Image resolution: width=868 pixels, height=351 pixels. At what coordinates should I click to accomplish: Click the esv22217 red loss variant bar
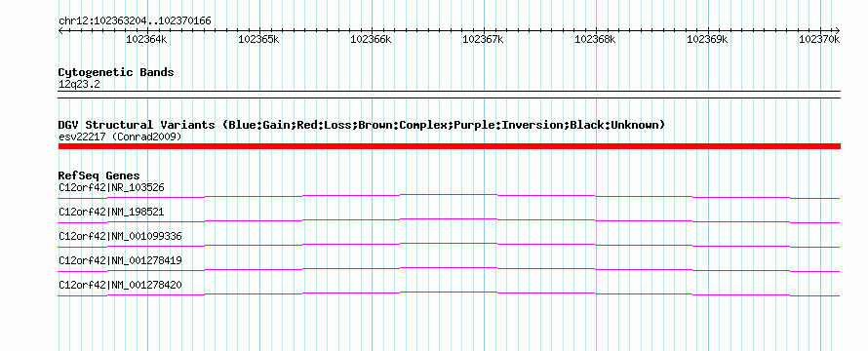click(x=449, y=146)
